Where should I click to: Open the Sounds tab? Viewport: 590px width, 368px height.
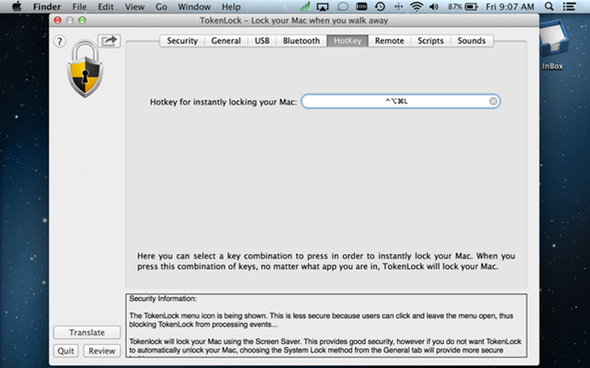[x=471, y=41]
